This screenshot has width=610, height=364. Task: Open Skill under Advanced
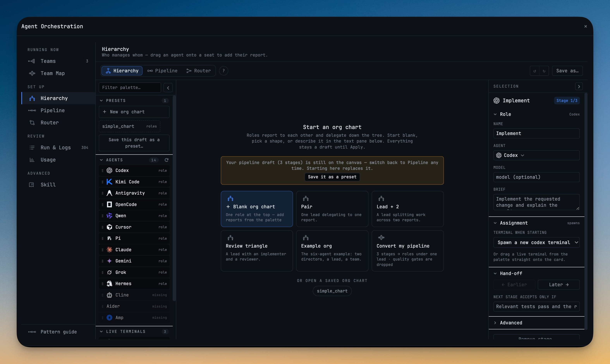(x=58, y=185)
